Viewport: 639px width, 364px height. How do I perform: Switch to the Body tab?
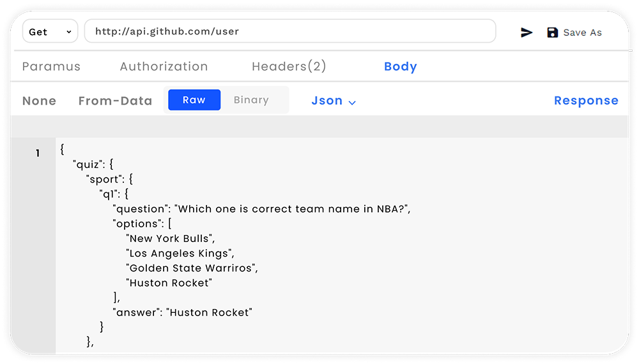401,66
